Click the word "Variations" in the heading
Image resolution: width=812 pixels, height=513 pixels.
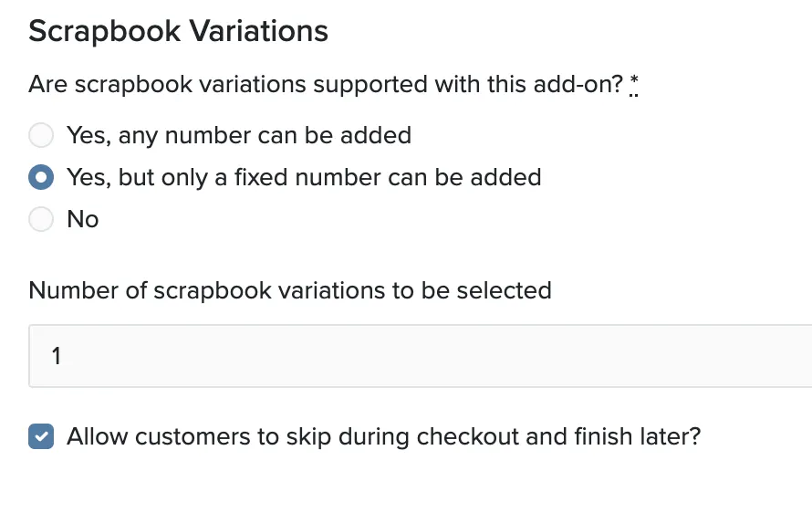258,31
